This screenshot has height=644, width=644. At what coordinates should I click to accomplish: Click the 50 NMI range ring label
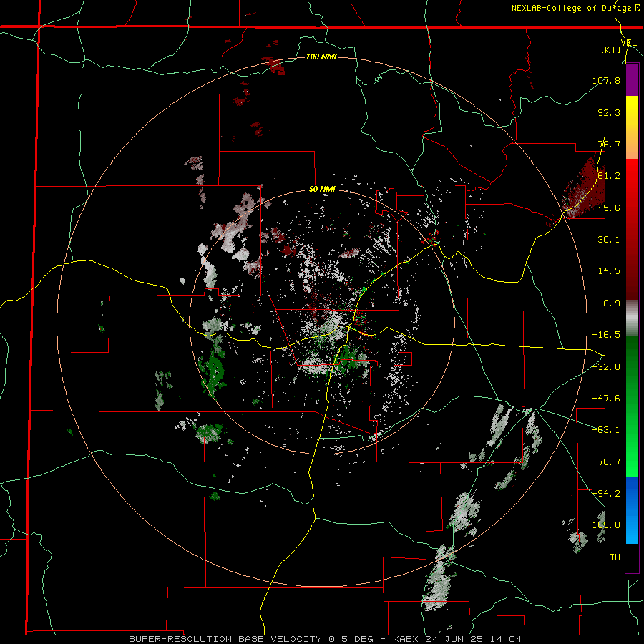[x=322, y=190]
